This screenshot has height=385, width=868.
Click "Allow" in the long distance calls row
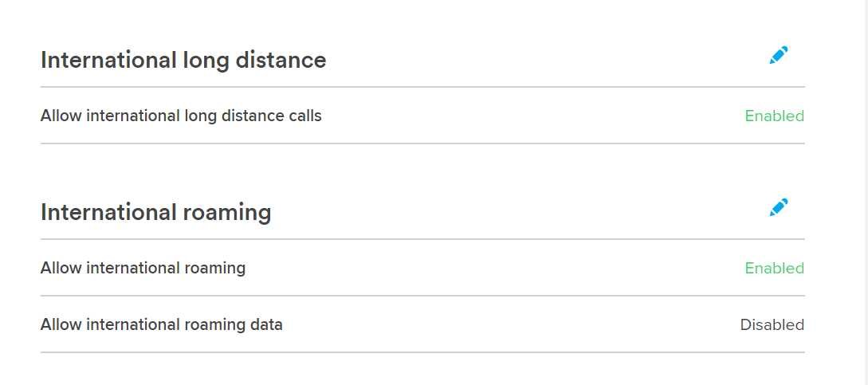pyautogui.click(x=61, y=116)
